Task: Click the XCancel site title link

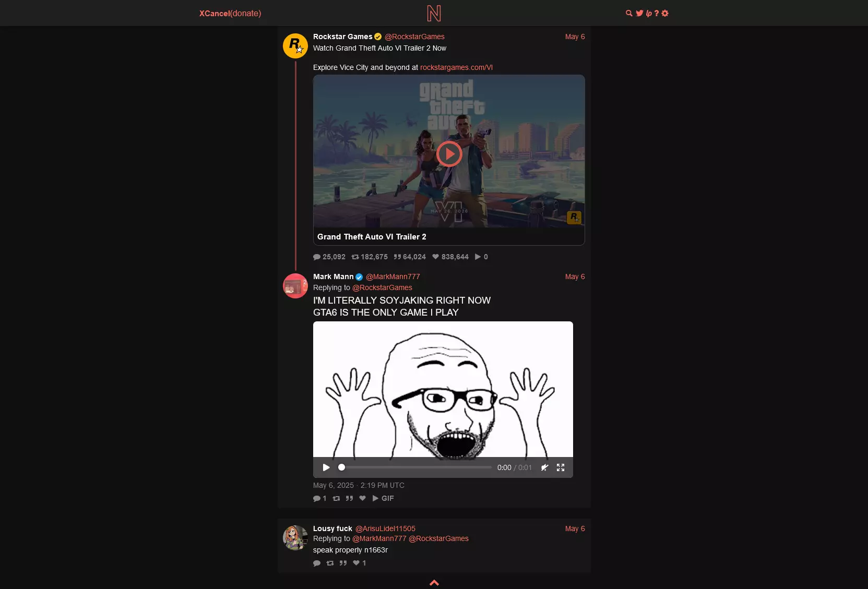Action: point(215,14)
